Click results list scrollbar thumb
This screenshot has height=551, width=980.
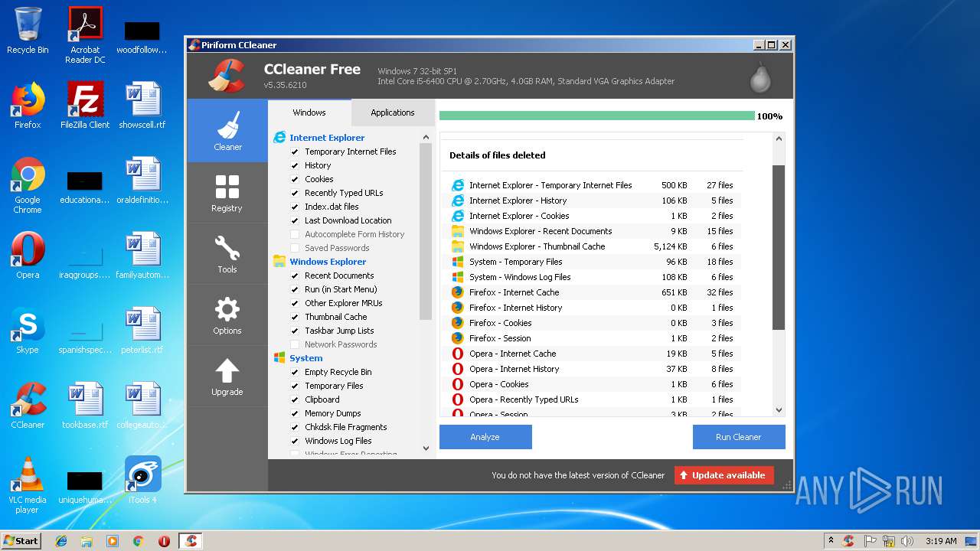pos(779,247)
